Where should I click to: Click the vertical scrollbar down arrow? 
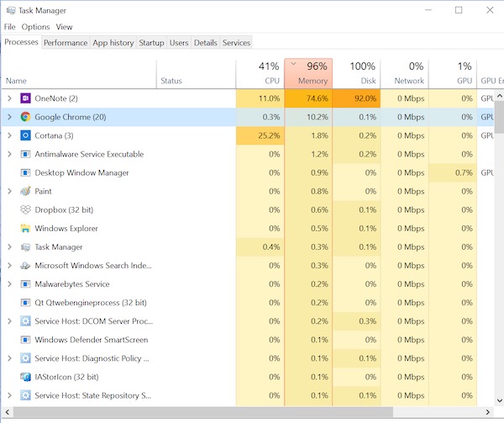[x=499, y=400]
